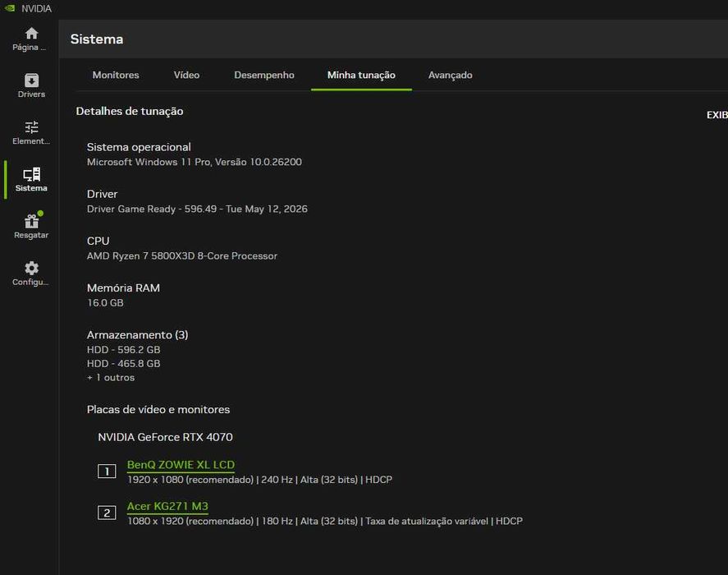This screenshot has width=728, height=575.
Task: Click the 'HDD - 465.8 GB' storage line
Action: point(123,364)
